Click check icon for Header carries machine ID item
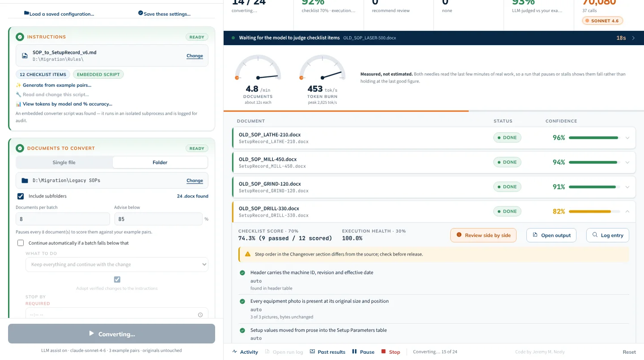Image resolution: width=644 pixels, height=360 pixels. pyautogui.click(x=242, y=272)
